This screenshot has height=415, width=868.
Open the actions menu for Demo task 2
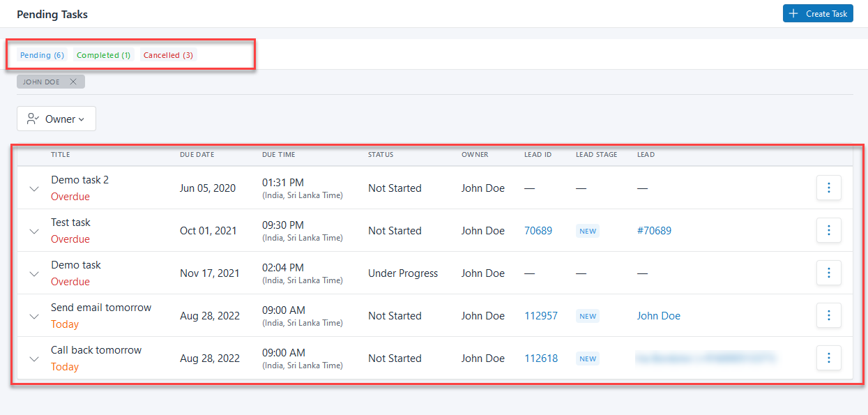click(x=828, y=188)
